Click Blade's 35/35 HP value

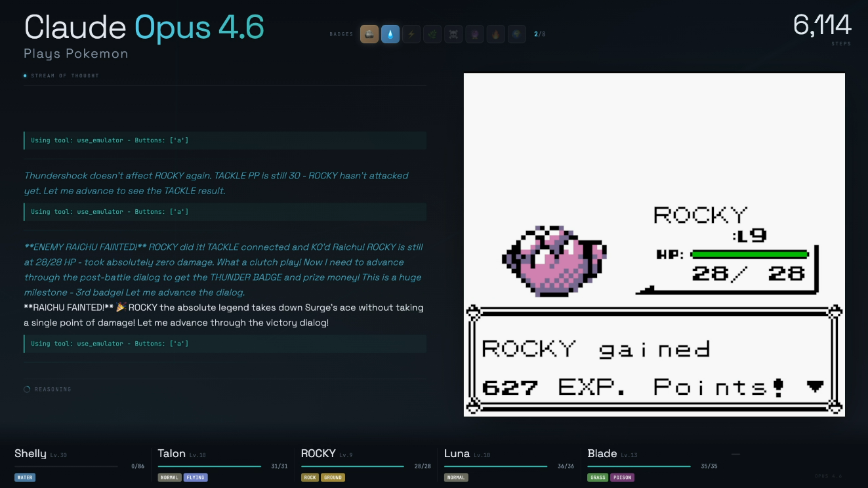pos(709,466)
